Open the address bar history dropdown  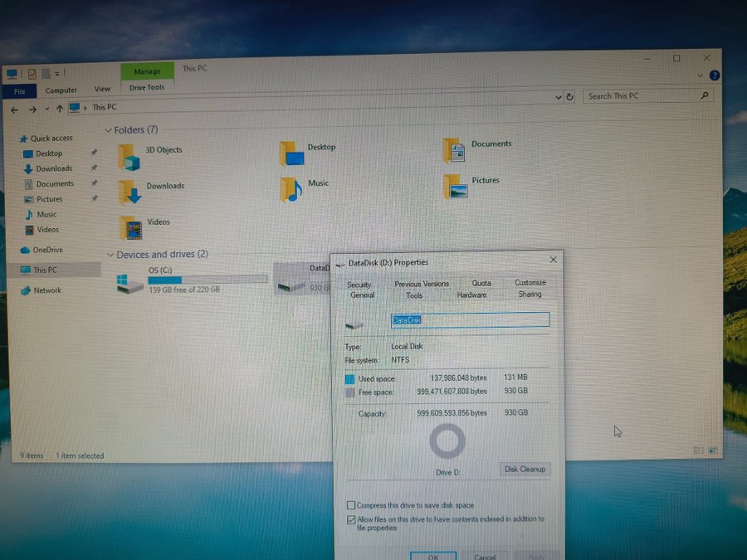click(x=559, y=97)
